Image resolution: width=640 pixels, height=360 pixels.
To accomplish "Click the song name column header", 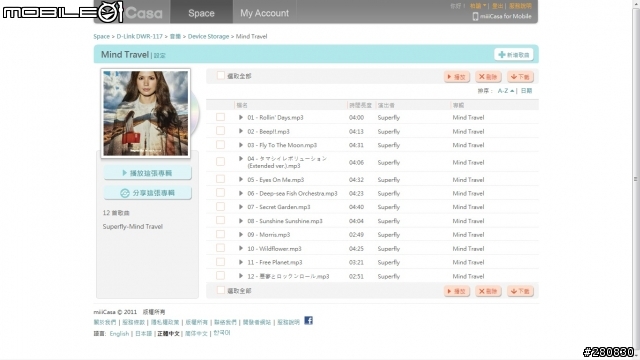I will coord(242,105).
